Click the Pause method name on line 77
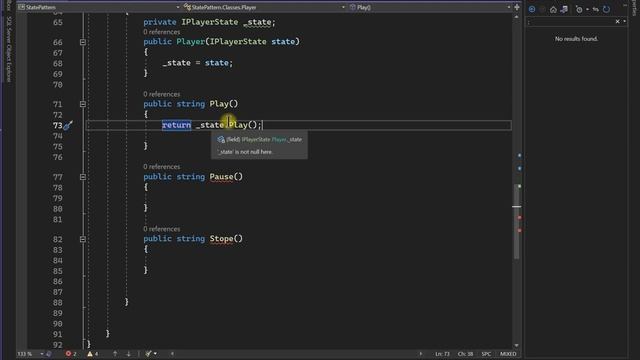 click(x=221, y=177)
